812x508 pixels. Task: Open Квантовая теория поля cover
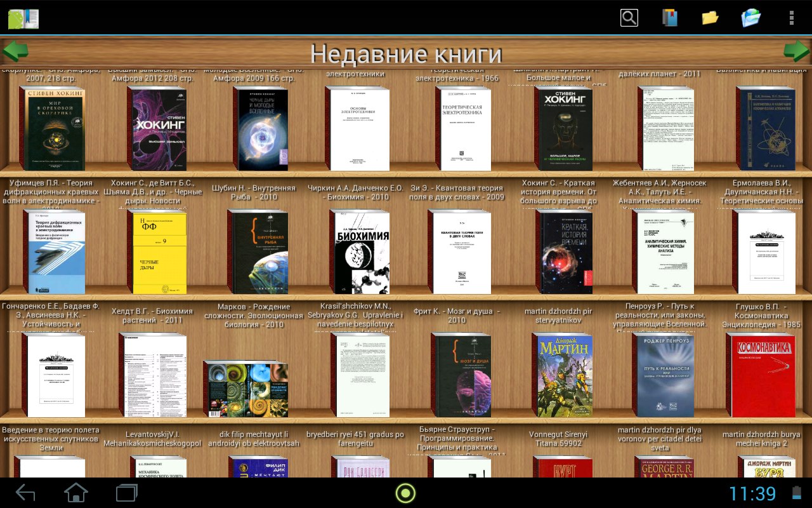click(x=459, y=252)
